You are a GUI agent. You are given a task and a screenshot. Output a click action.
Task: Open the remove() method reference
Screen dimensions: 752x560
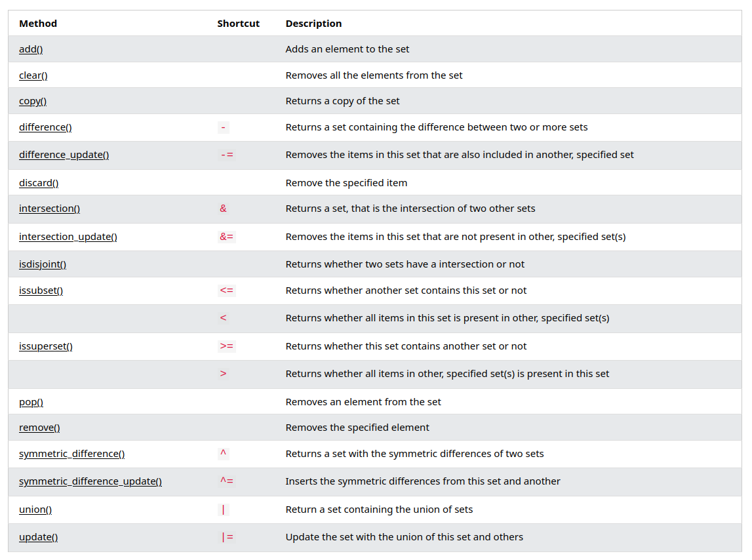39,428
